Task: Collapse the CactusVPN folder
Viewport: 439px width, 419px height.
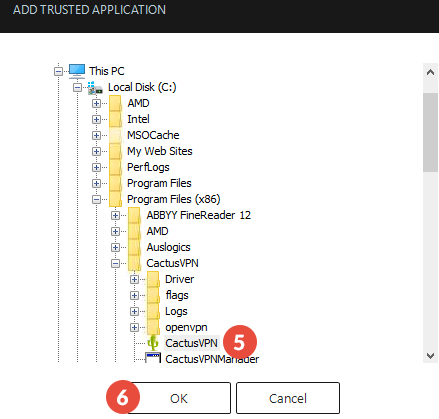Action: [x=115, y=263]
